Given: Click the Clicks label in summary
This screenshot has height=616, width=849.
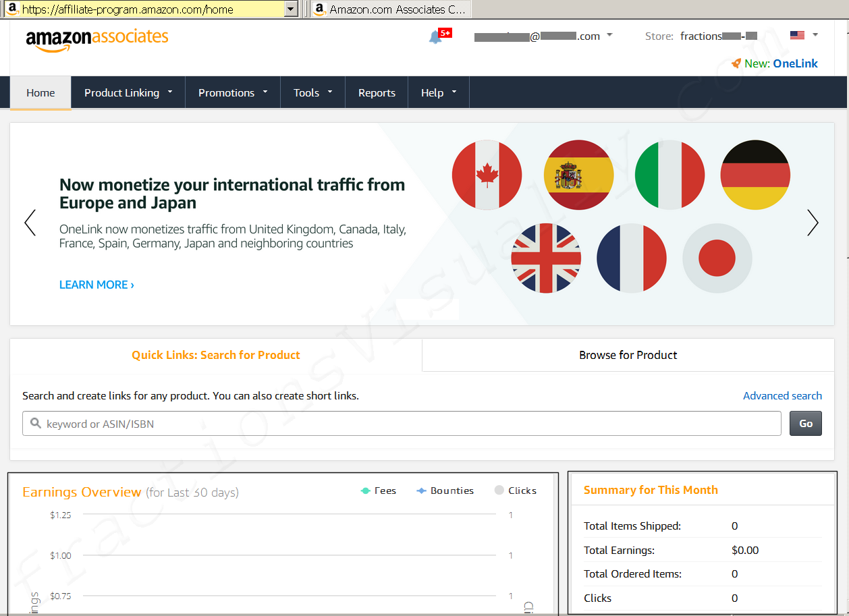Looking at the screenshot, I should click(597, 598).
